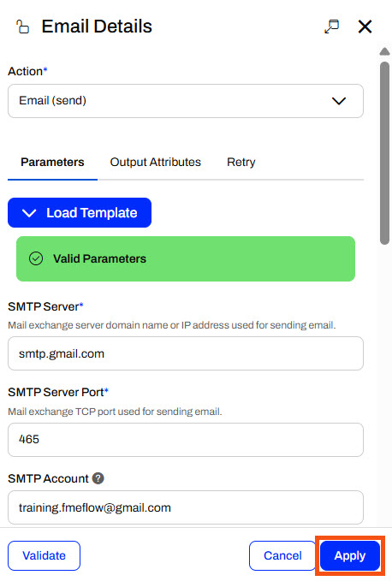
Task: Click the Validate button
Action: [x=45, y=555]
